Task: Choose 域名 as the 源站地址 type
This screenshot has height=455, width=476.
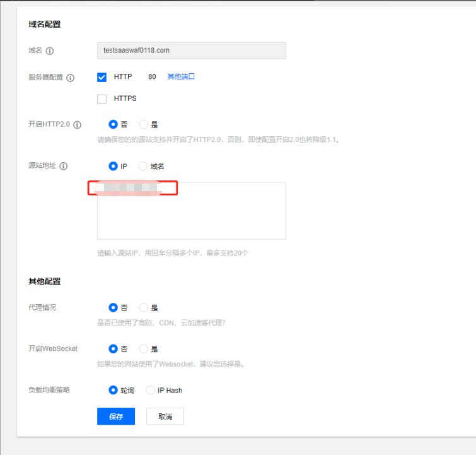Action: (143, 166)
